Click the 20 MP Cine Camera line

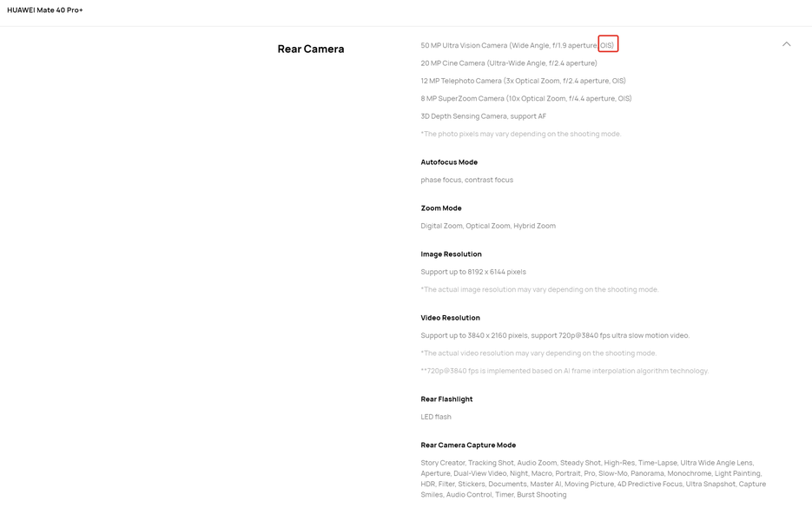pos(509,63)
